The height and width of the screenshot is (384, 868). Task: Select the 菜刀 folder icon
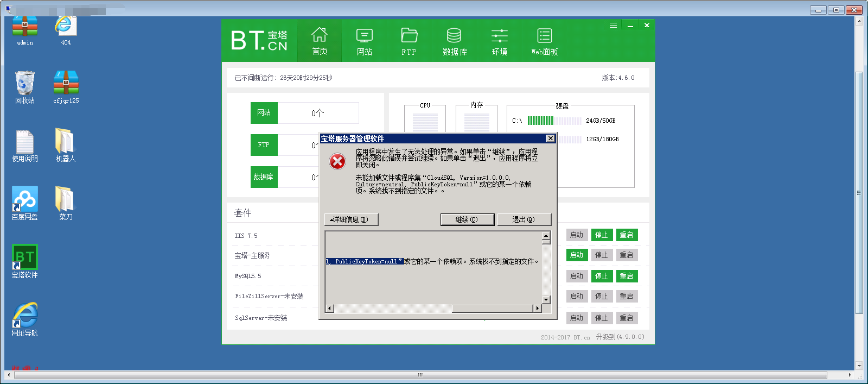[x=66, y=204]
